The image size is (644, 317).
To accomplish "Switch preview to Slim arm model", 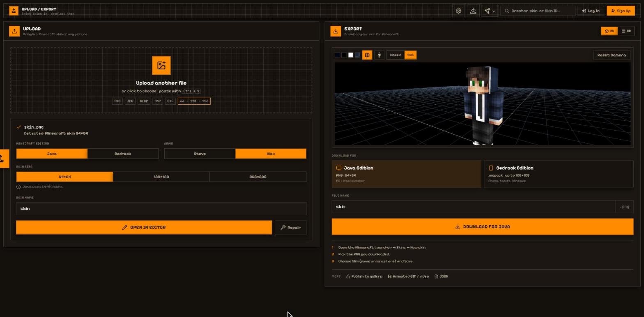I will [410, 55].
